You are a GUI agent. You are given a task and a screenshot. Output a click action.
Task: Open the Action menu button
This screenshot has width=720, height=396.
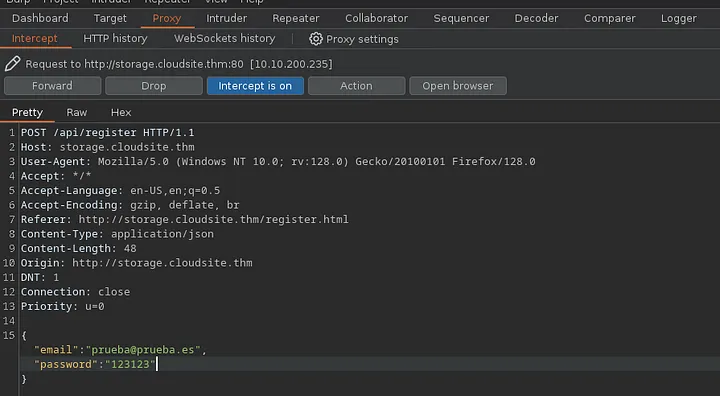[x=356, y=86]
